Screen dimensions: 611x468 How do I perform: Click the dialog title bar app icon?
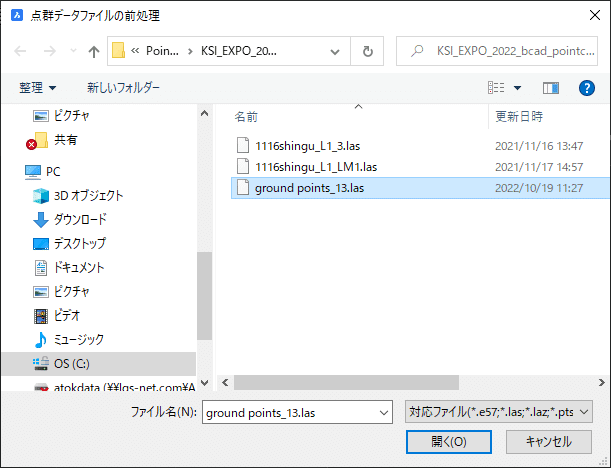coord(17,16)
